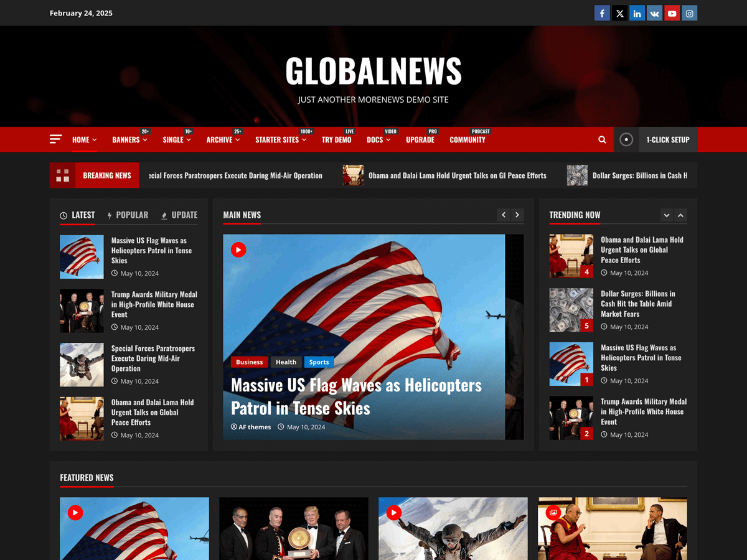747x560 pixels.
Task: Show previous main news slide
Action: point(504,215)
